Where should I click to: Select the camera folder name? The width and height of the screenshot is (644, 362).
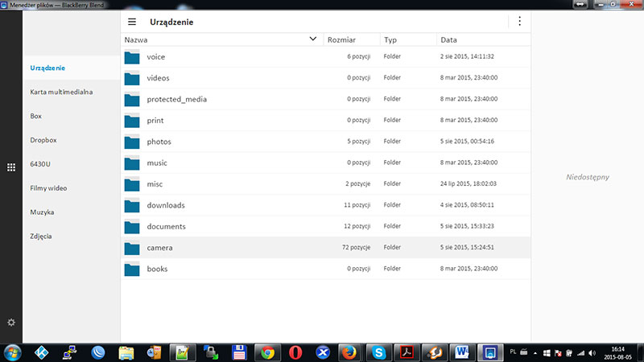(x=159, y=248)
